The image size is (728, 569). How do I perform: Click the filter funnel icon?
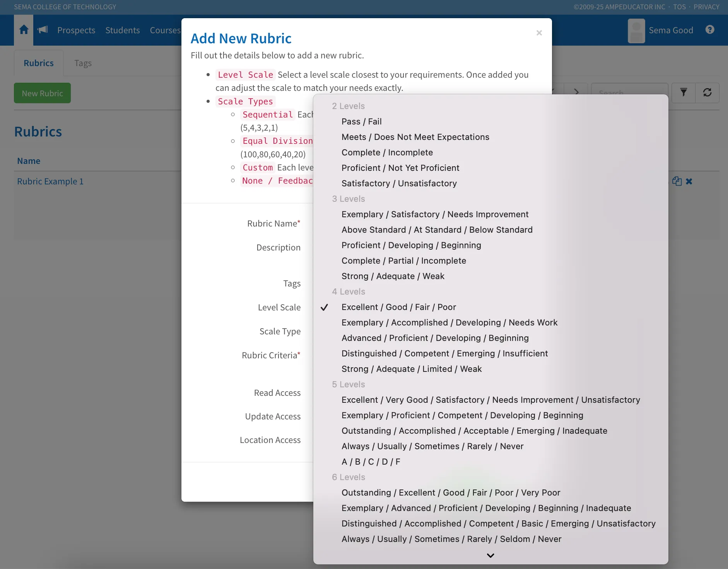684,93
